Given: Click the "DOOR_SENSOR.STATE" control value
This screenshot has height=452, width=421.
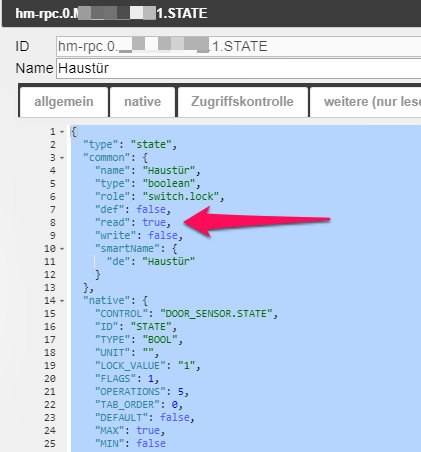Looking at the screenshot, I should [216, 314].
